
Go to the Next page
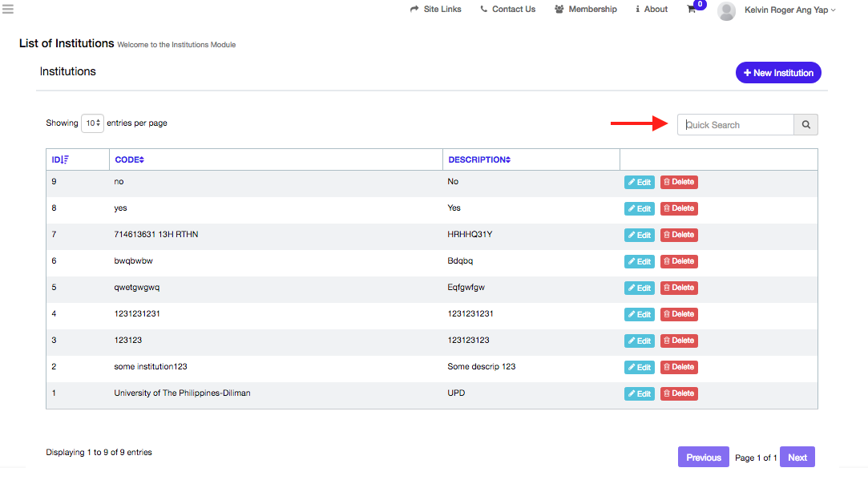pos(797,458)
